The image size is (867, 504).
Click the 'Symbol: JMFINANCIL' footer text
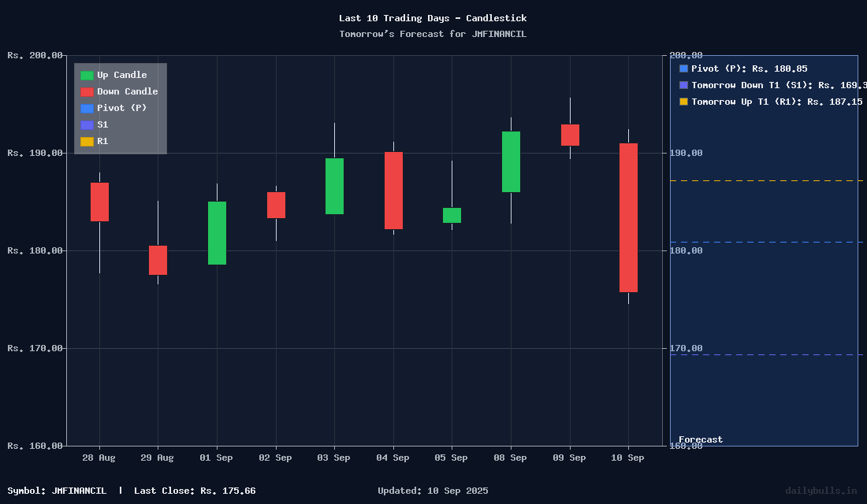(57, 491)
